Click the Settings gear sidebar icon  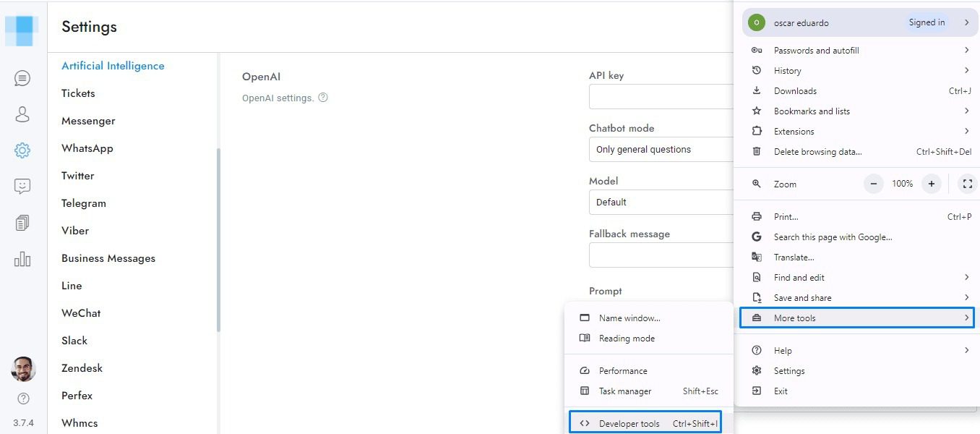click(22, 150)
